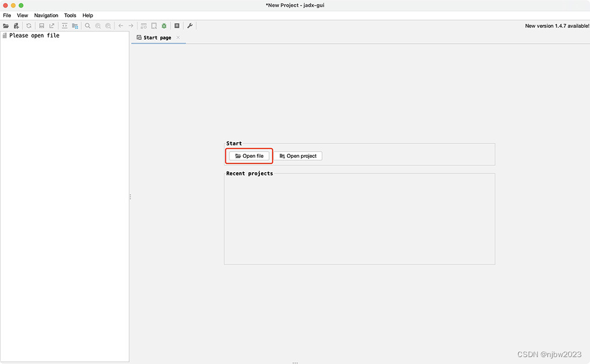Open text search using the magnifier icon
This screenshot has height=364, width=590.
pyautogui.click(x=87, y=25)
